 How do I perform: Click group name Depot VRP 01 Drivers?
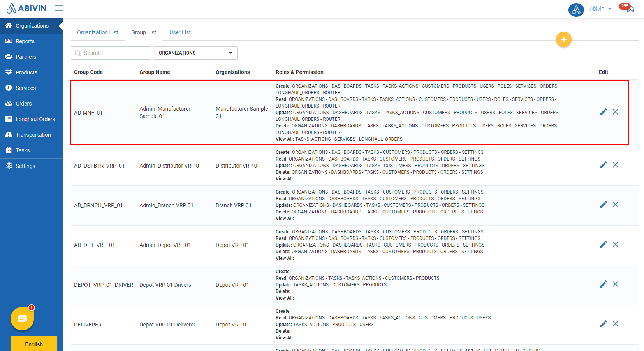(165, 285)
